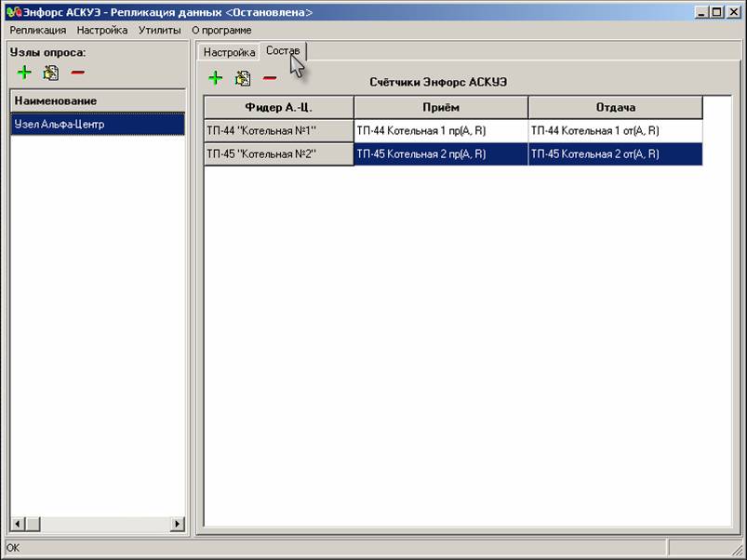The height and width of the screenshot is (560, 747).
Task: Open the Настройка menu
Action: 102,30
